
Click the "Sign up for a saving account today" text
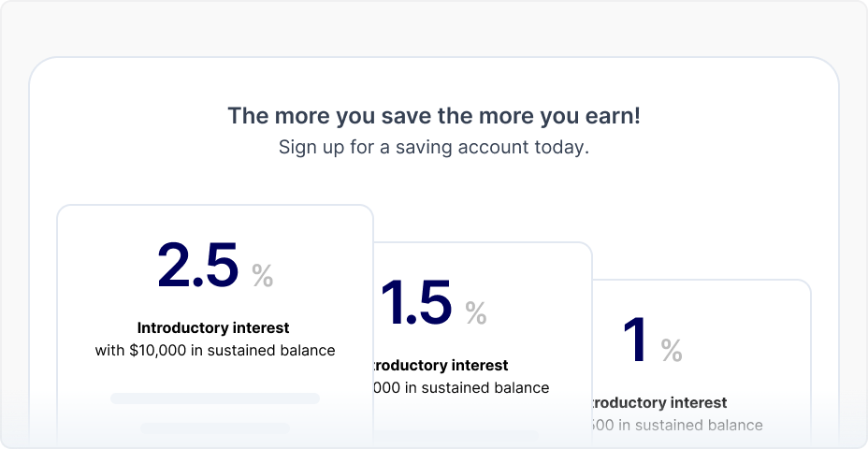(x=434, y=148)
